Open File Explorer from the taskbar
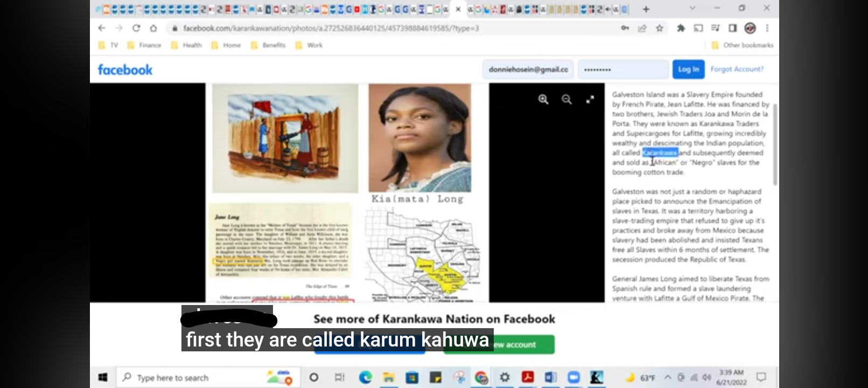The height and width of the screenshot is (388, 868). pos(389,377)
